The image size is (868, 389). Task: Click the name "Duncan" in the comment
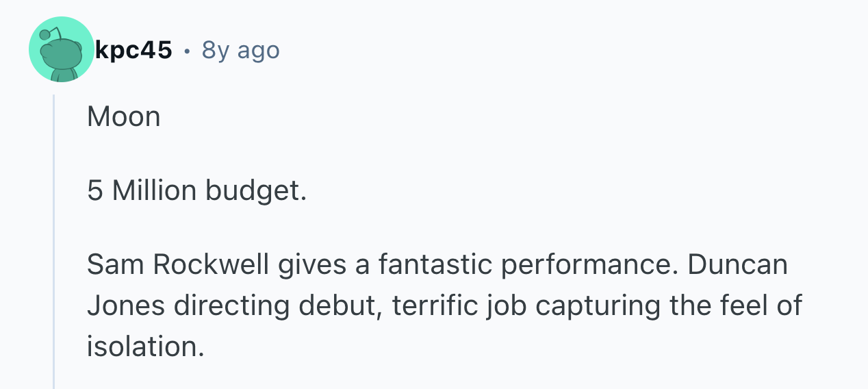click(x=737, y=265)
